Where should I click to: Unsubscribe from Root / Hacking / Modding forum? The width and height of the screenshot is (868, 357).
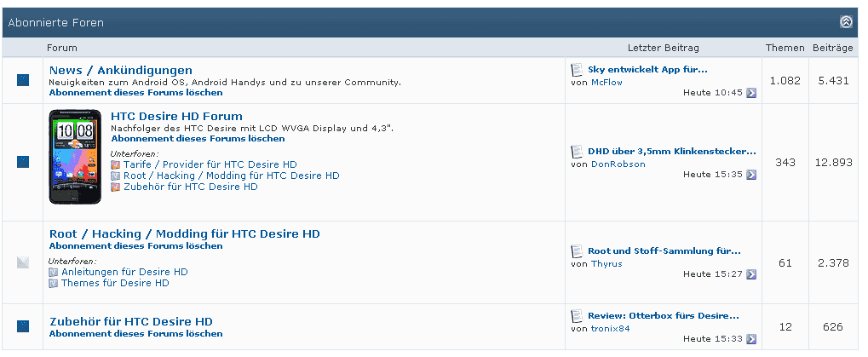coord(135,245)
